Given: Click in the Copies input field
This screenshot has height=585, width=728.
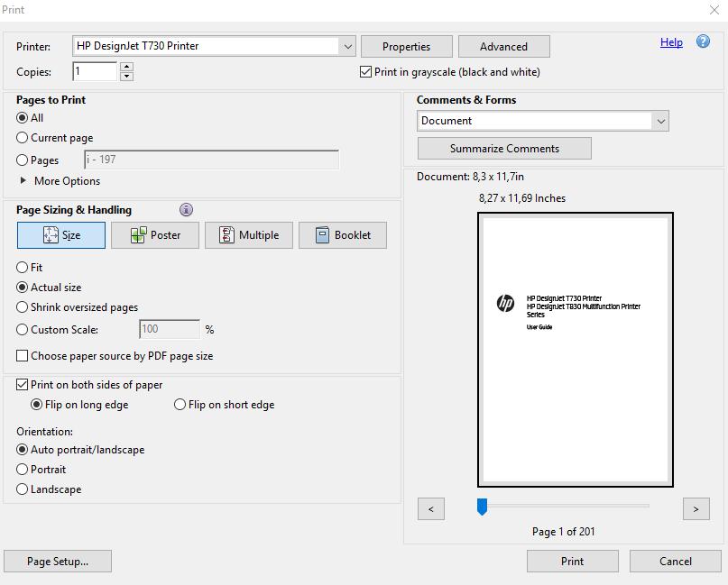Looking at the screenshot, I should tap(95, 71).
